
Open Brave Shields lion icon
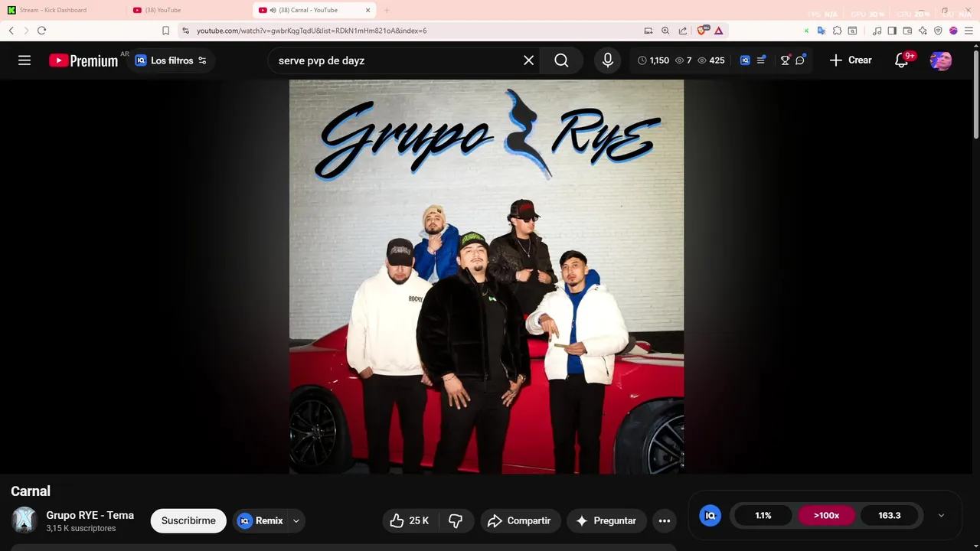point(702,31)
